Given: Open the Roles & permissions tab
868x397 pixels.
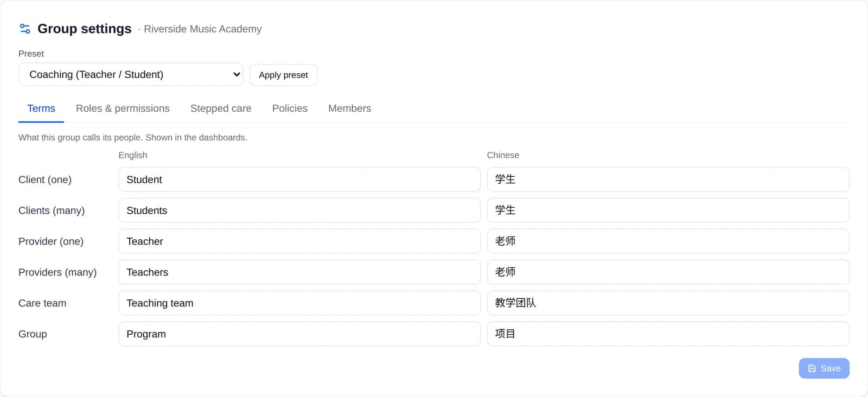Looking at the screenshot, I should [x=123, y=108].
